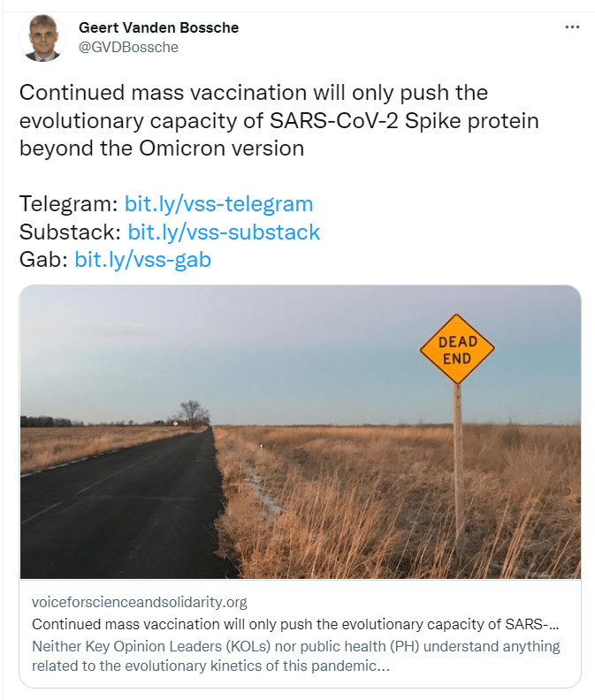Click the card description about Key Opinion Leaders
595x700 pixels.
pos(295,655)
